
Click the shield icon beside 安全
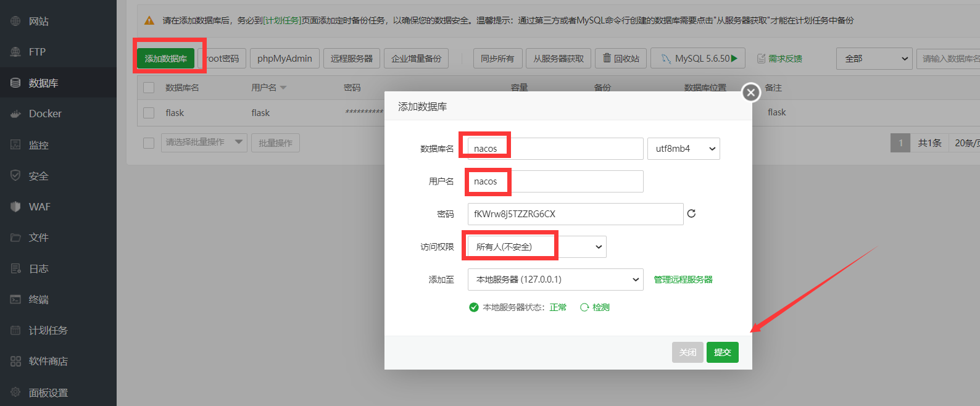tap(15, 176)
